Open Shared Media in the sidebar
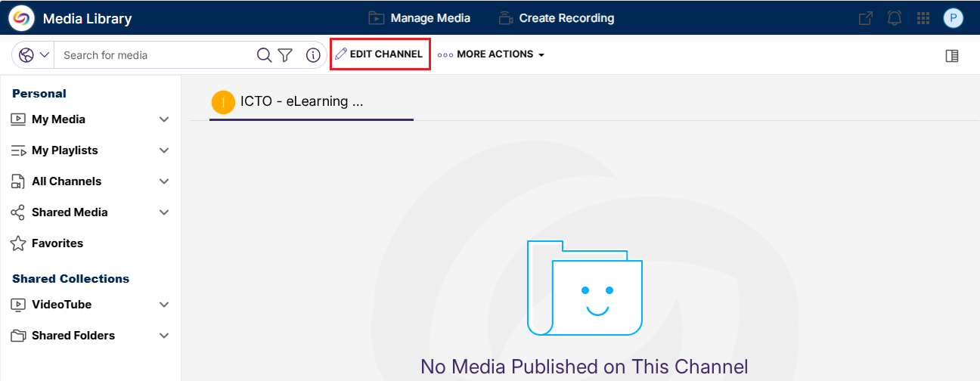This screenshot has width=980, height=381. [x=70, y=212]
